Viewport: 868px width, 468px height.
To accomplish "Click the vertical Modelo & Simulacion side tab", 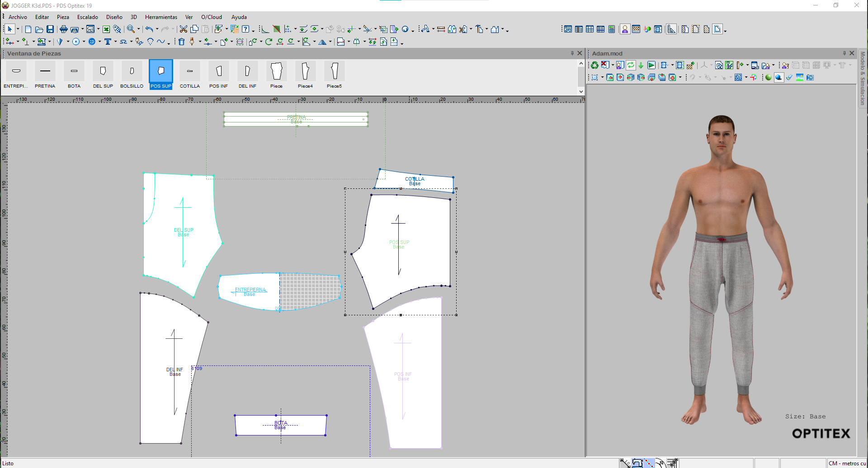I will (862, 78).
